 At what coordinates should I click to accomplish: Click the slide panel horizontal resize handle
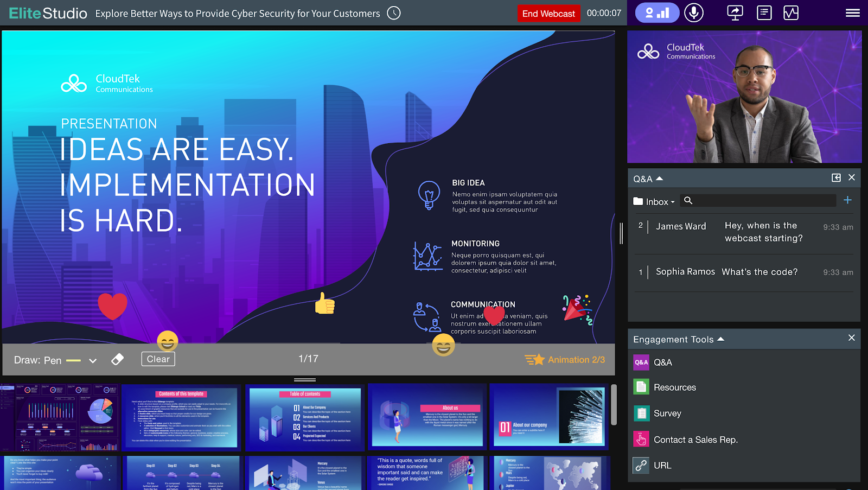pos(305,380)
